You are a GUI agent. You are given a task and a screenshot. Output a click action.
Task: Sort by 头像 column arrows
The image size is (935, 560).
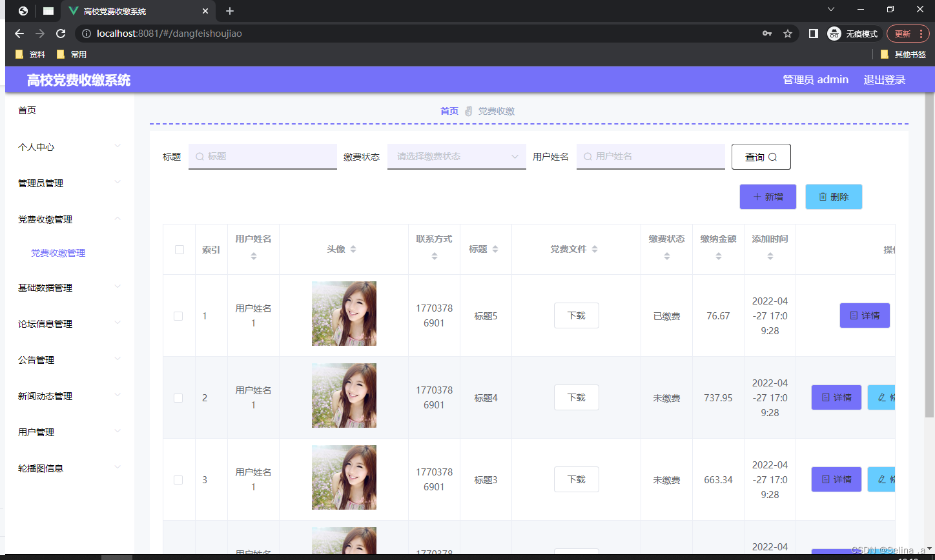coord(353,249)
